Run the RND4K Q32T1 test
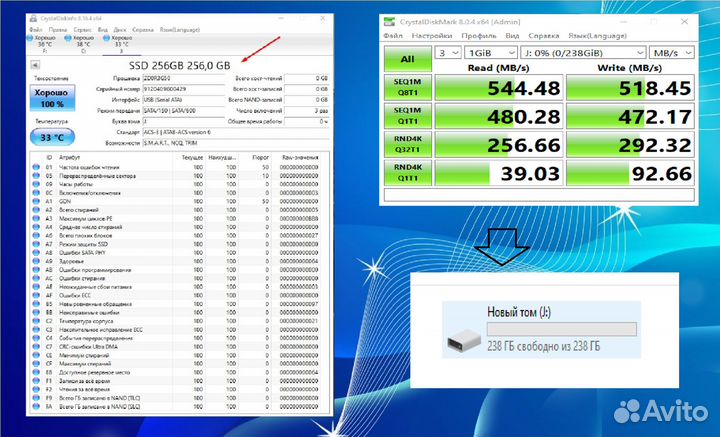Viewport: 720px width, 437px height. 408,144
